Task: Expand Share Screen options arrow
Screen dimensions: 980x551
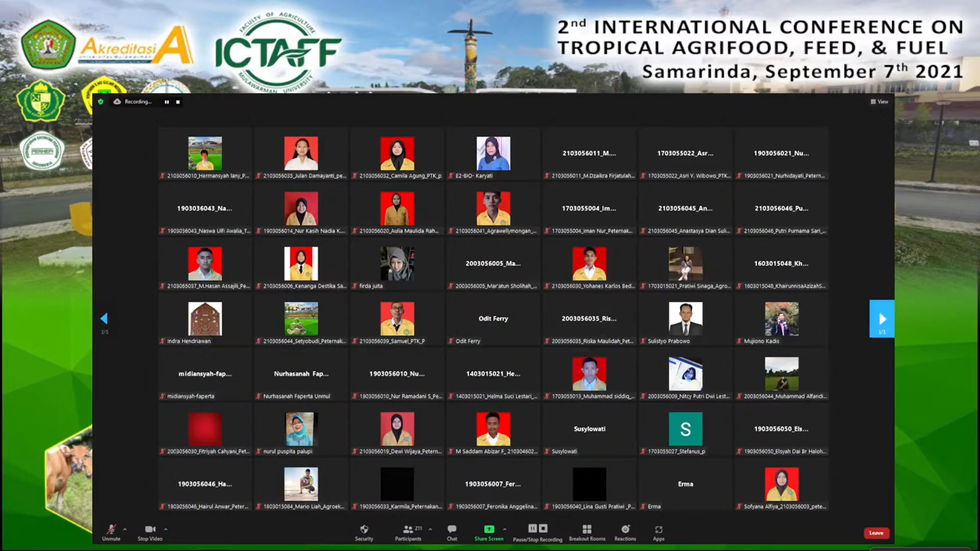Action: 504,529
